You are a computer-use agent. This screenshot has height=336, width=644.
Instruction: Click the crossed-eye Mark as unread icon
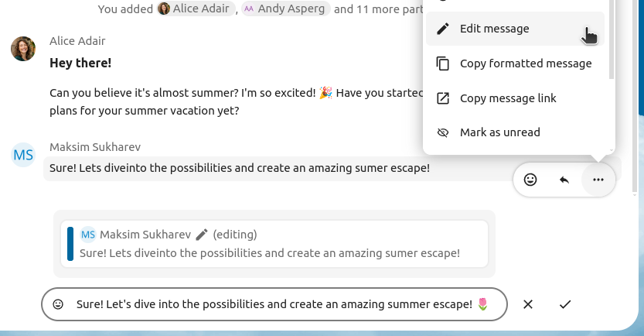point(443,132)
